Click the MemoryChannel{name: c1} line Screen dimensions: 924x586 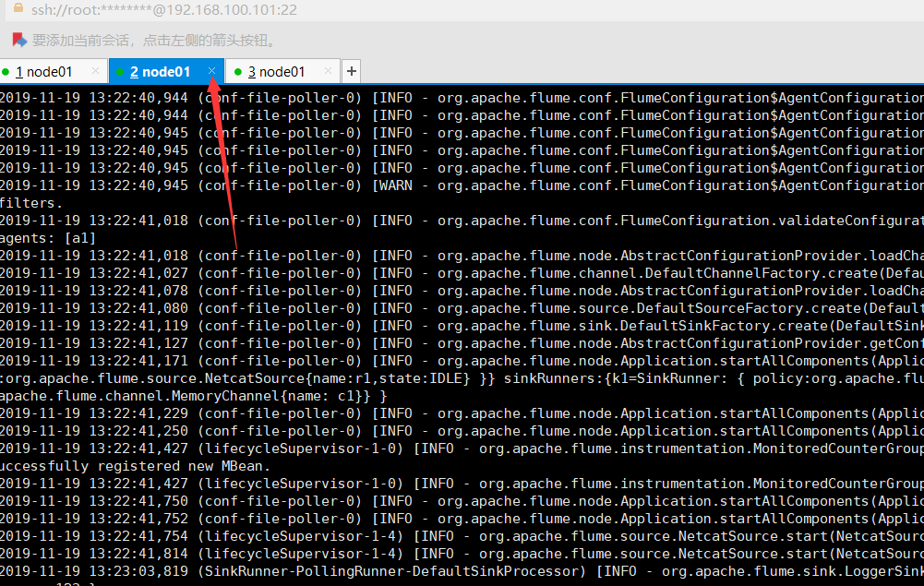193,396
